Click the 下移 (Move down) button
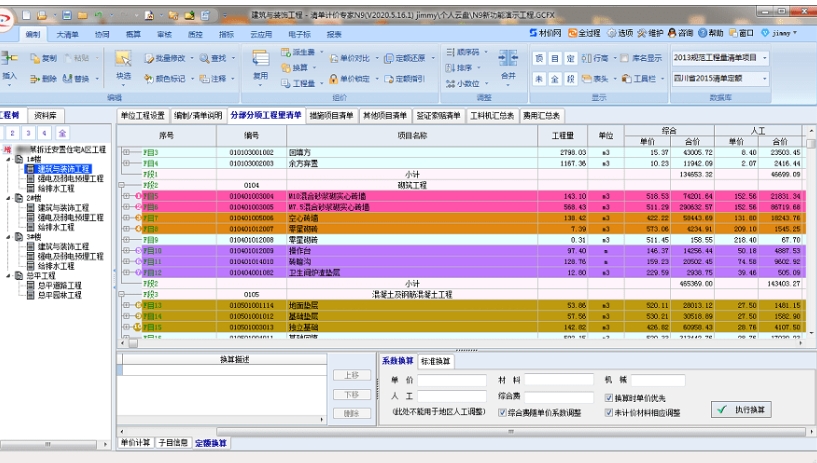 [352, 395]
